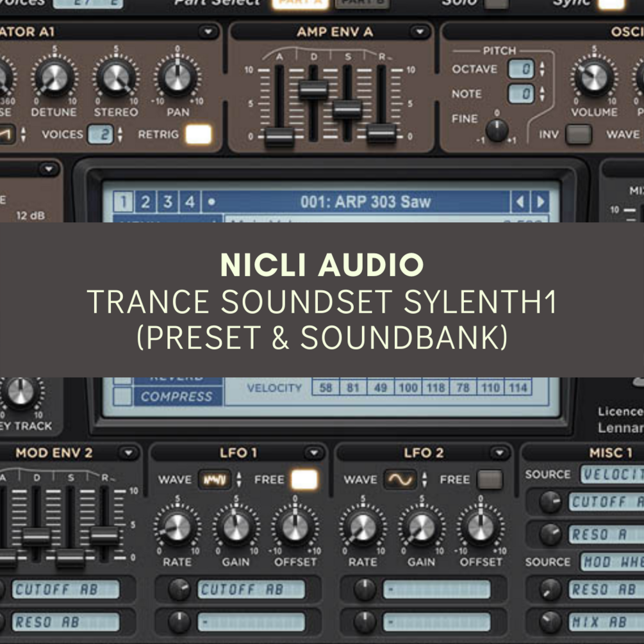Select display page 4 tab
The image size is (644, 644).
pos(189,202)
